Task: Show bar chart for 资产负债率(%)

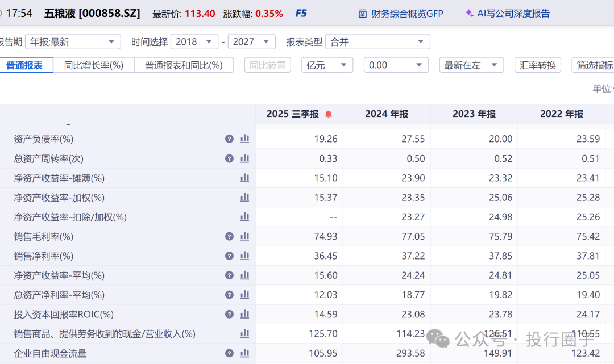Action: [x=244, y=139]
